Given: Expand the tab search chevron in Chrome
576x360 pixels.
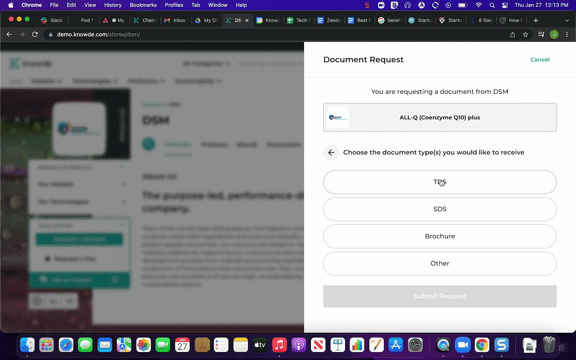Looking at the screenshot, I should [567, 20].
